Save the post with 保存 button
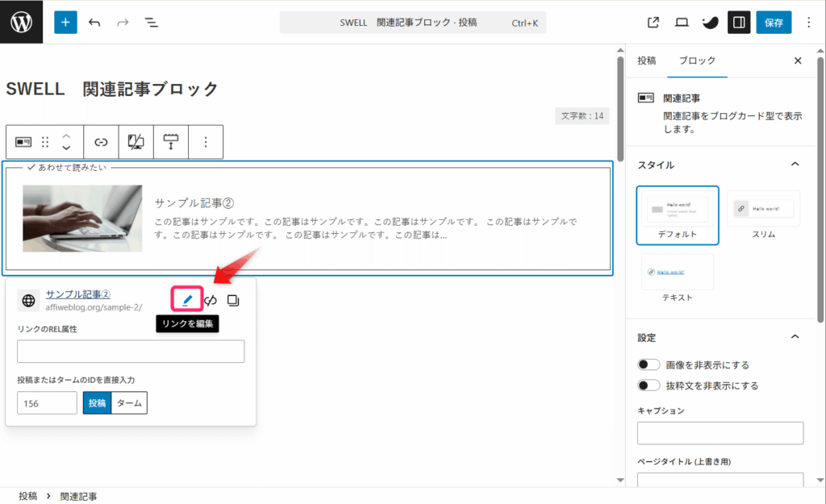 point(774,22)
